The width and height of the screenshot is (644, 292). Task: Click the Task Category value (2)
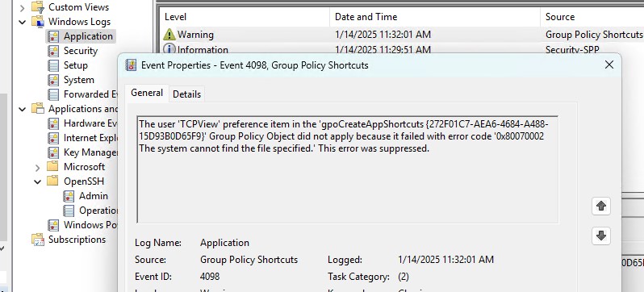click(404, 277)
